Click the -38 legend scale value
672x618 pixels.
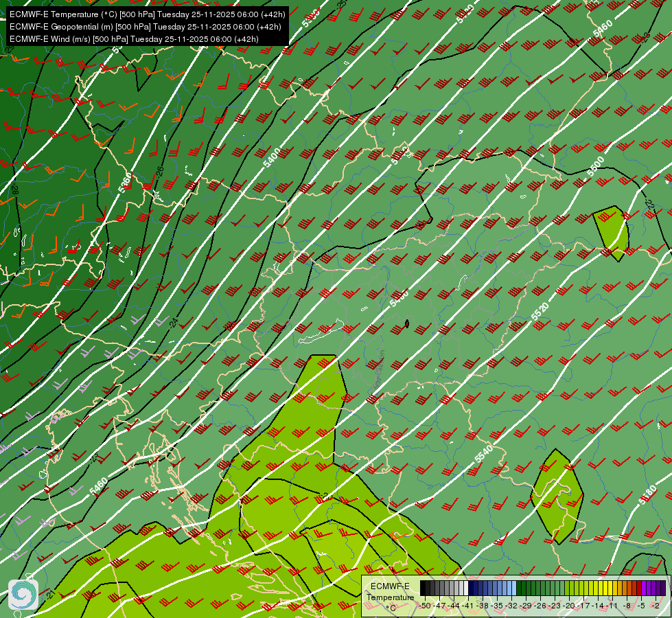[x=482, y=606]
